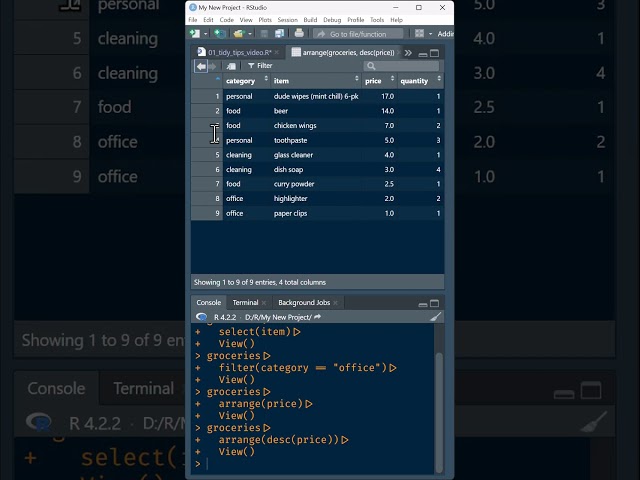
Task: Show more source tabs with double chevron
Action: (408, 53)
